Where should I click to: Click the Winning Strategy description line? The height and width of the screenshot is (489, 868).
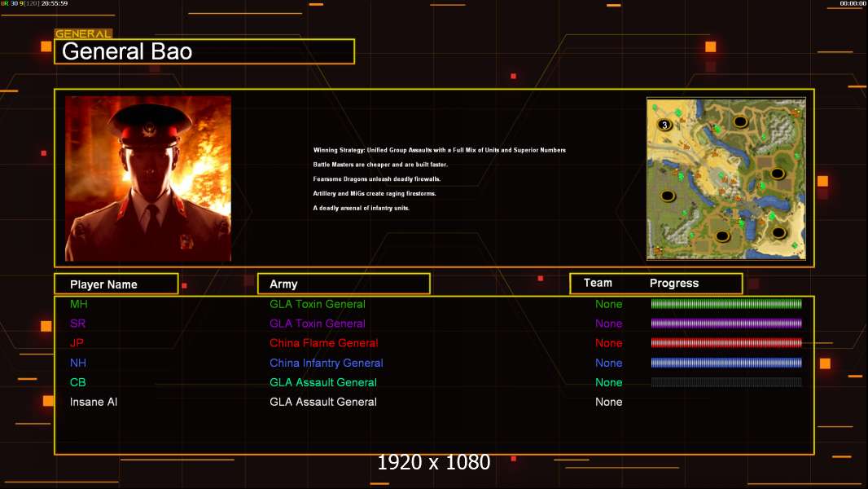[440, 150]
